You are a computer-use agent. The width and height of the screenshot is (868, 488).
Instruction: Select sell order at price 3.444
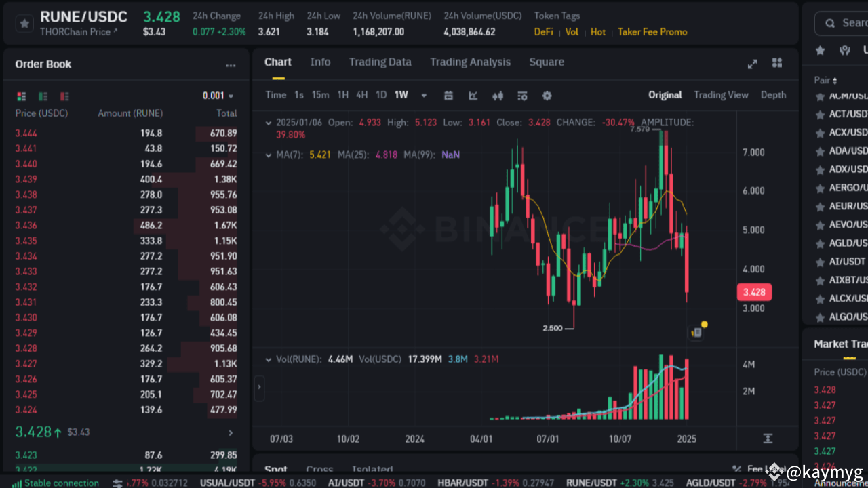pos(127,133)
